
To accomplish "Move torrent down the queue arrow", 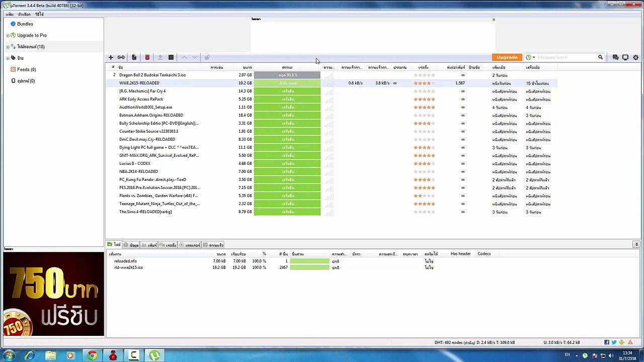I will (x=195, y=57).
